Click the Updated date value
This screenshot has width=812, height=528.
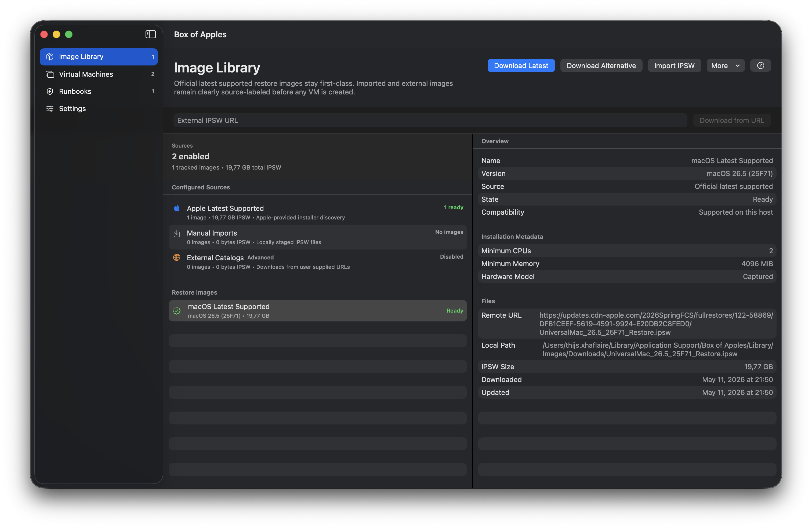[737, 392]
